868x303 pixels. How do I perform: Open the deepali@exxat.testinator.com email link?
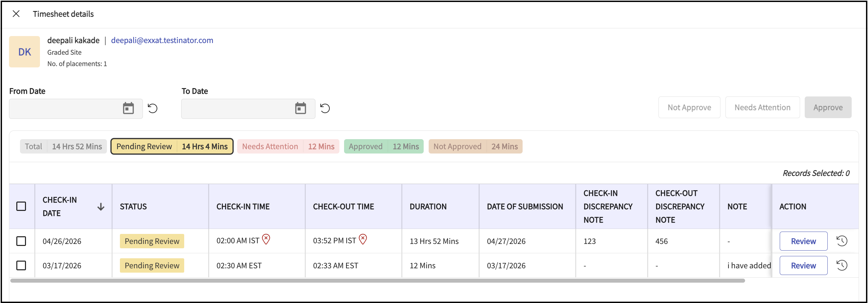[162, 40]
